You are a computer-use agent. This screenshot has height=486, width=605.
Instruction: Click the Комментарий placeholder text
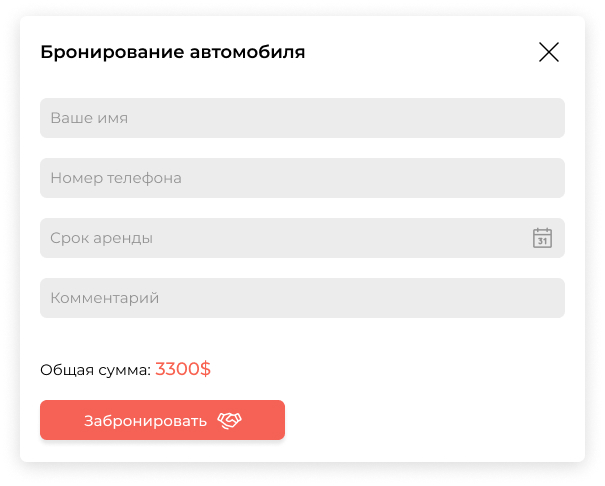105,298
